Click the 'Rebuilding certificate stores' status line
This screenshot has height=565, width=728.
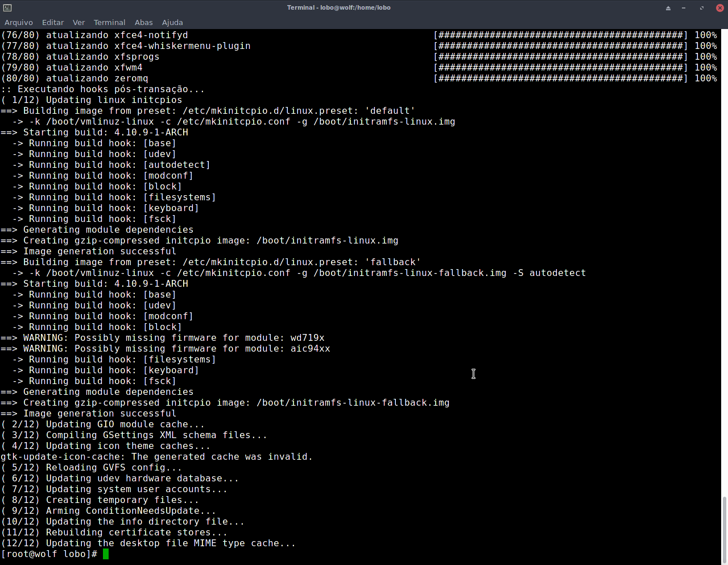(x=114, y=532)
